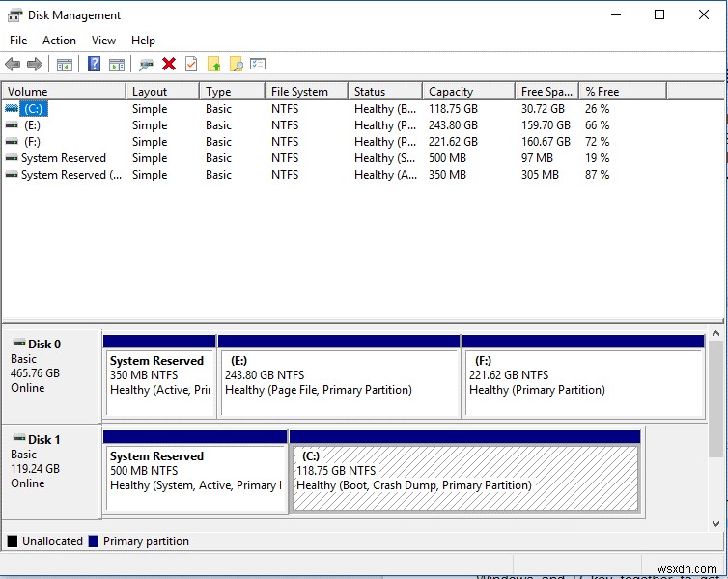The width and height of the screenshot is (728, 579).
Task: Open the Action menu
Action: pyautogui.click(x=59, y=41)
